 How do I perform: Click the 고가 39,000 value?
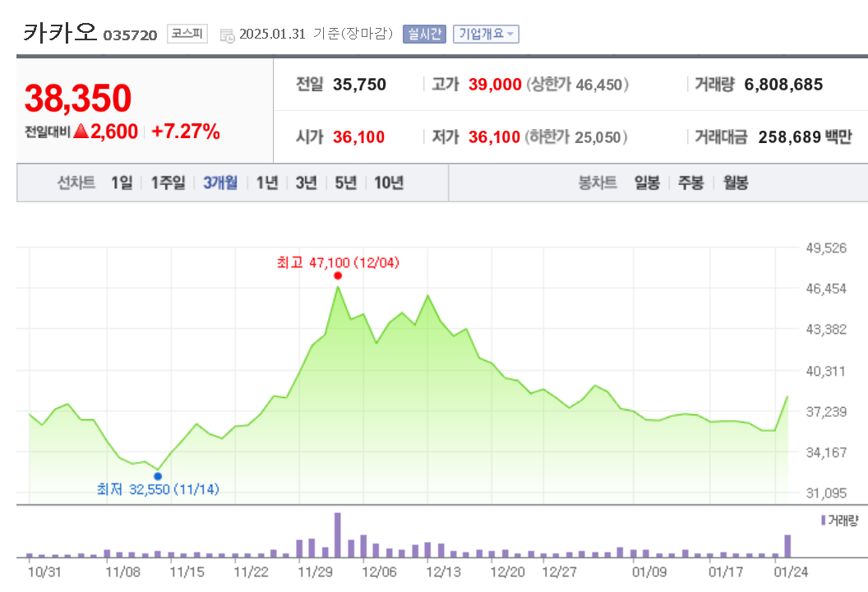[x=495, y=84]
